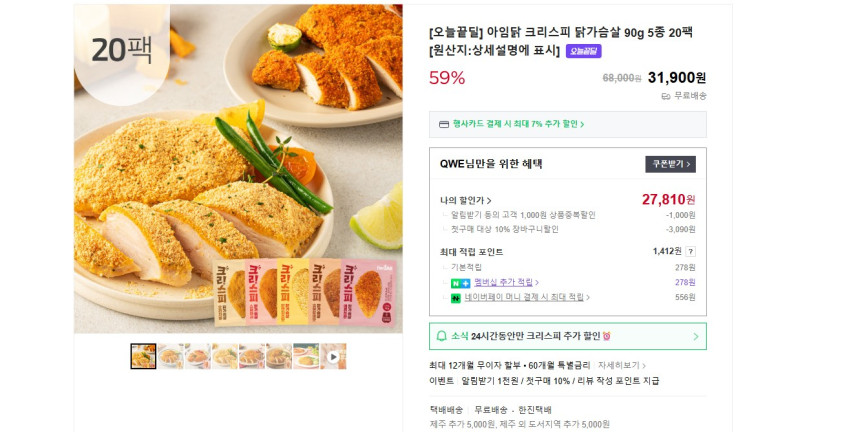Screen dimensions: 849x432
Task: Click 자세히보기 for installment details
Action: pos(621,366)
